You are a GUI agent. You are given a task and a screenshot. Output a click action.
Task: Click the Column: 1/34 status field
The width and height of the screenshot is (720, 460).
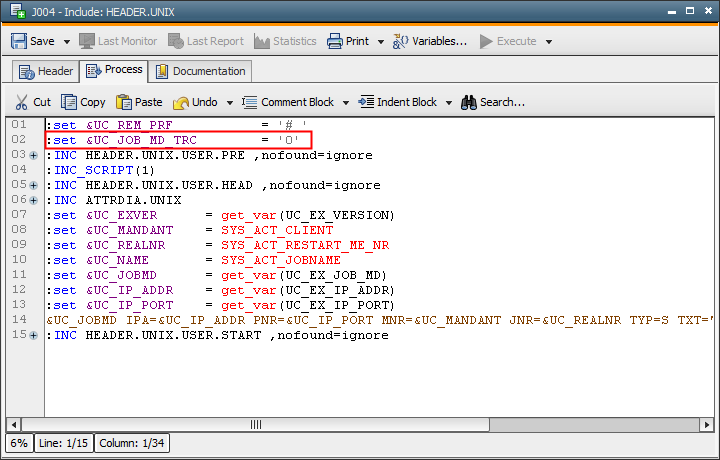click(132, 443)
